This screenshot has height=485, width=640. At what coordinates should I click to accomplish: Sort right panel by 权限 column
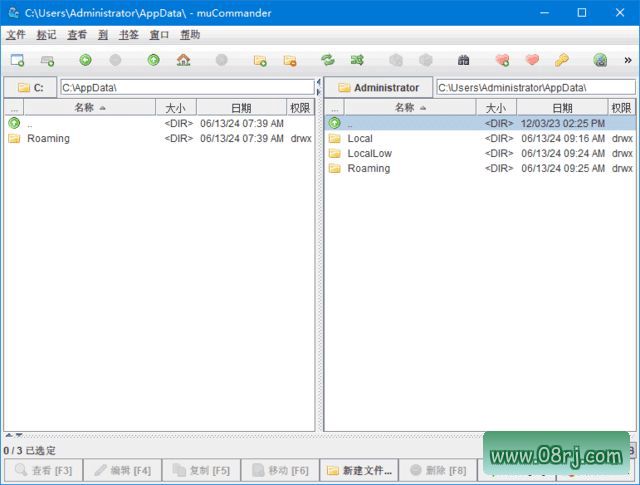pyautogui.click(x=621, y=108)
